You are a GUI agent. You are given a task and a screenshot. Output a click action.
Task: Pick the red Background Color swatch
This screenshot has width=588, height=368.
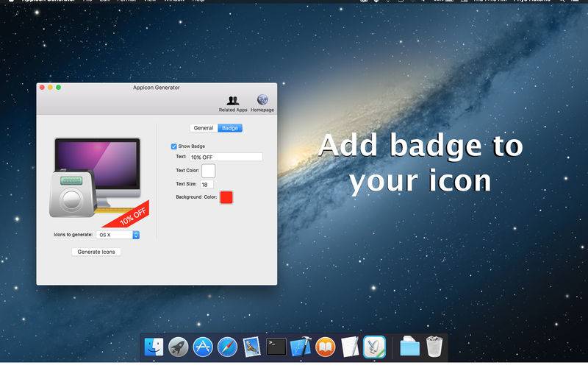pos(226,197)
